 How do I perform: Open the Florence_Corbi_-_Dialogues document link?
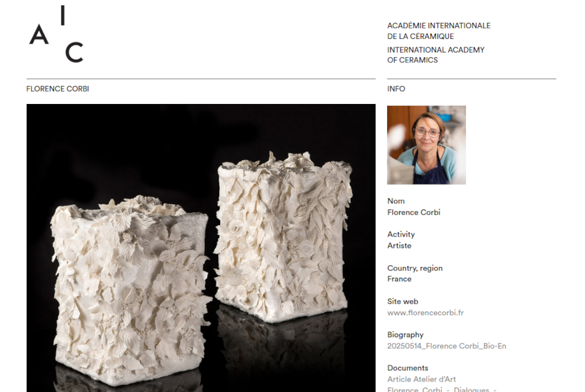point(442,389)
